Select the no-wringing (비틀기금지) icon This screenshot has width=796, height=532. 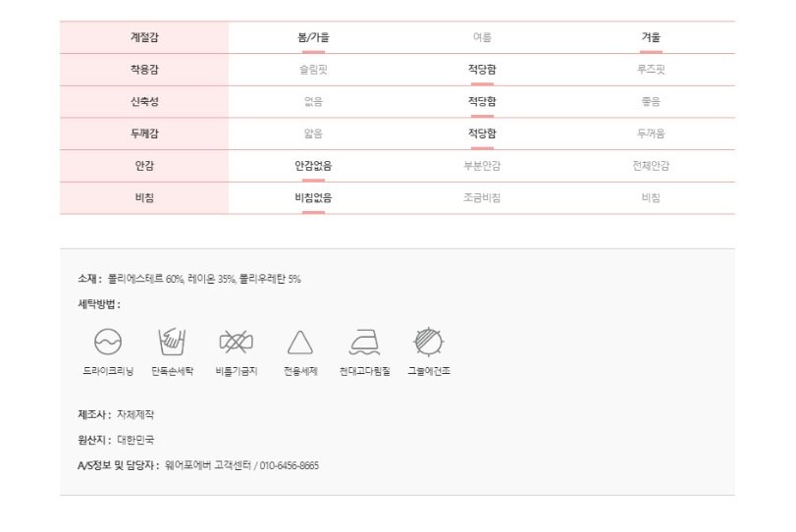click(237, 342)
